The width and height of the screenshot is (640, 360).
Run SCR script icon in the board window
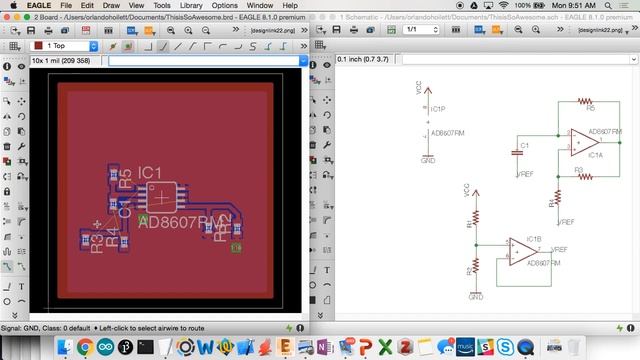132,30
